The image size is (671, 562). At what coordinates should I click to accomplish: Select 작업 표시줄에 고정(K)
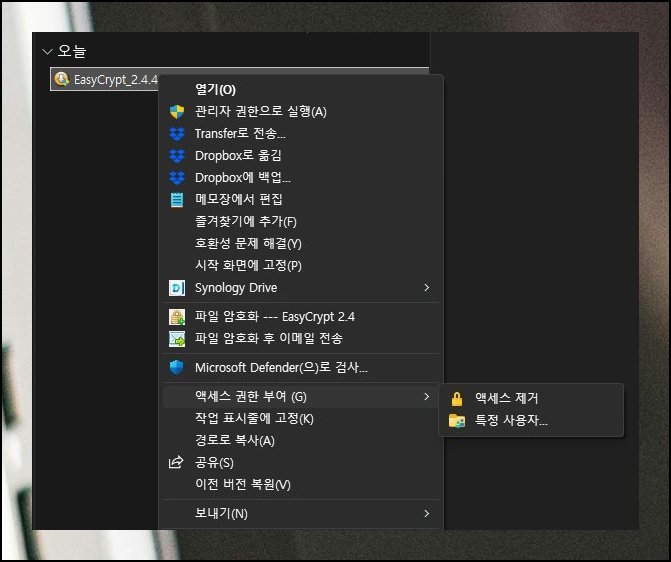[x=301, y=418]
